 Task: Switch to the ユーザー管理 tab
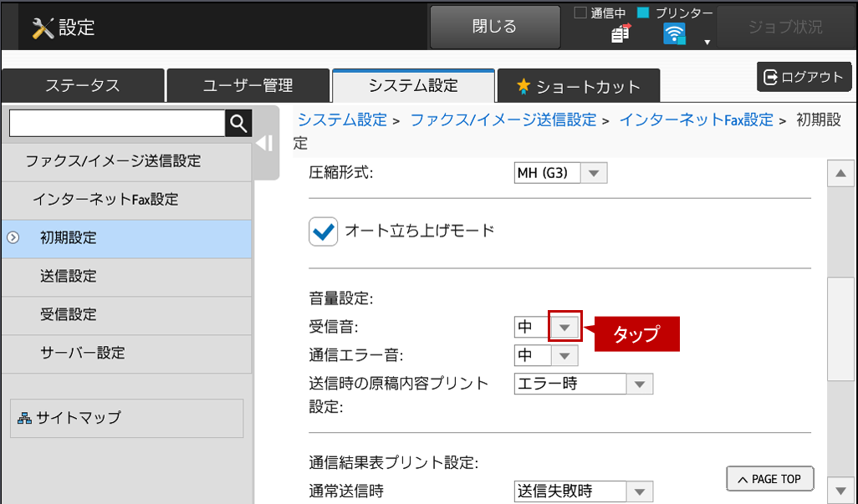point(248,86)
